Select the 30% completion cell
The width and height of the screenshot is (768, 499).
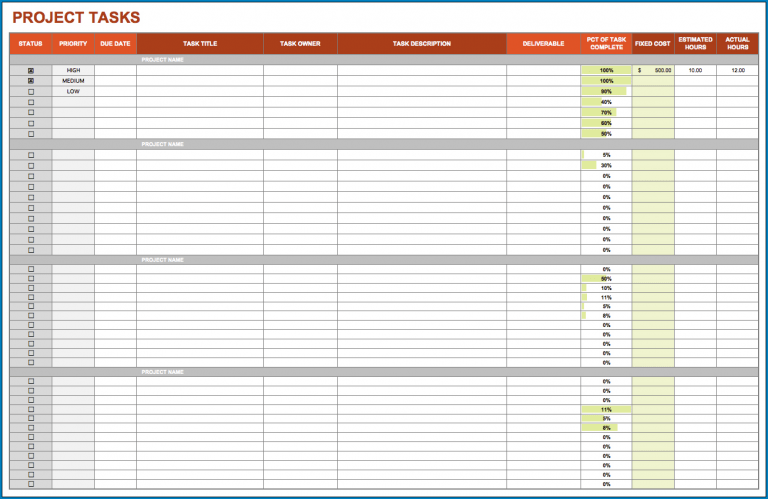tap(606, 166)
